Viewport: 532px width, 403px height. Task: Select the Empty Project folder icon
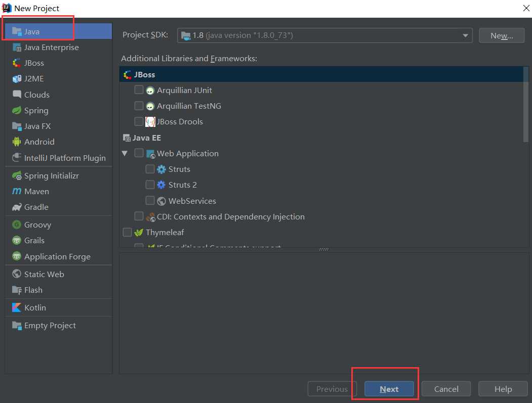tap(17, 325)
